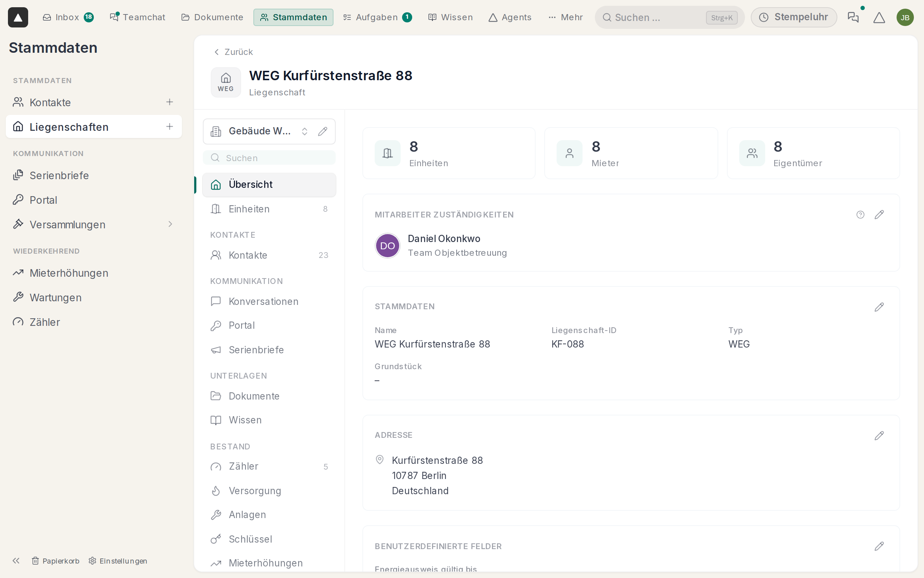Viewport: 924px width, 578px height.
Task: Open the Schlüssel section
Action: (x=269, y=539)
